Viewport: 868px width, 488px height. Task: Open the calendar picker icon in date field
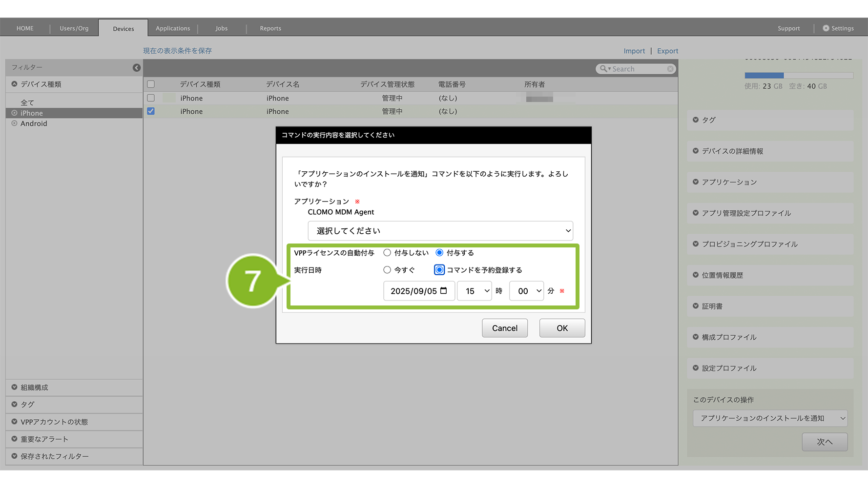coord(443,291)
